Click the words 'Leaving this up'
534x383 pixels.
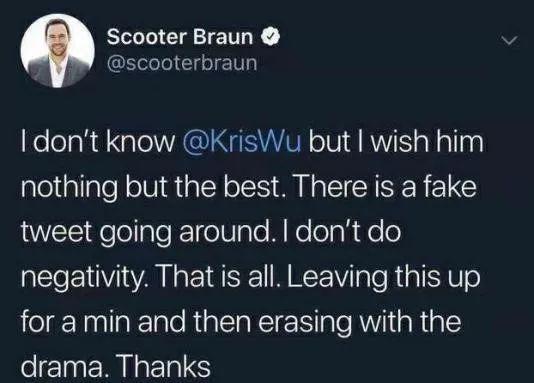pyautogui.click(x=383, y=278)
